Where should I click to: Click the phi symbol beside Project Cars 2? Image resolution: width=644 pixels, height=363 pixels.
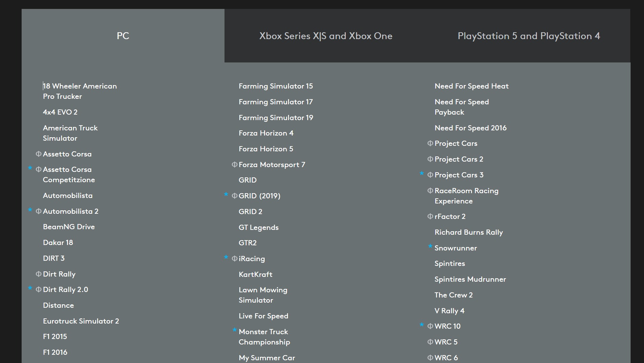(x=430, y=159)
